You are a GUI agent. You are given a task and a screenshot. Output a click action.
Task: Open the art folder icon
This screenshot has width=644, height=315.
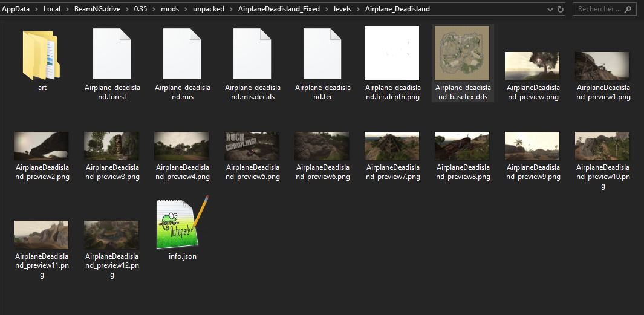point(41,54)
